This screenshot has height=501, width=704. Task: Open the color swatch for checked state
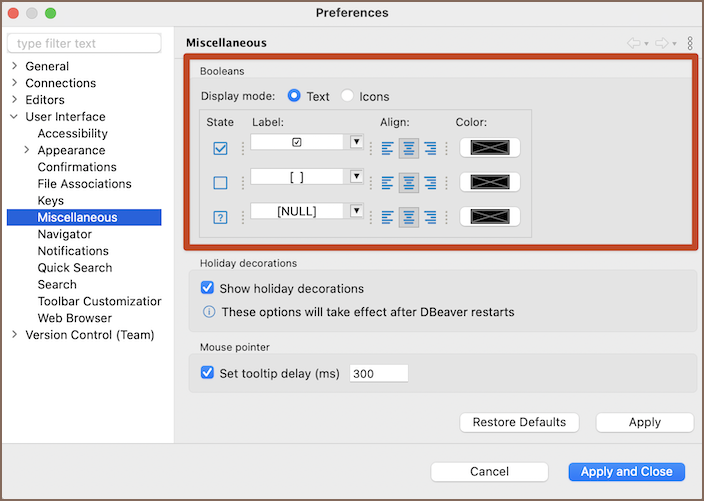tap(490, 148)
